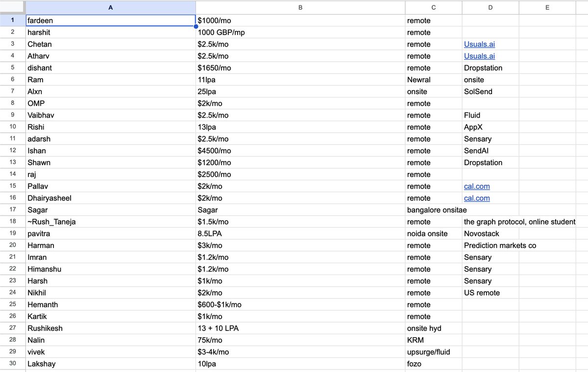Select 'onsite' cell in Alxn's row
The image size is (588, 372).
(x=434, y=92)
